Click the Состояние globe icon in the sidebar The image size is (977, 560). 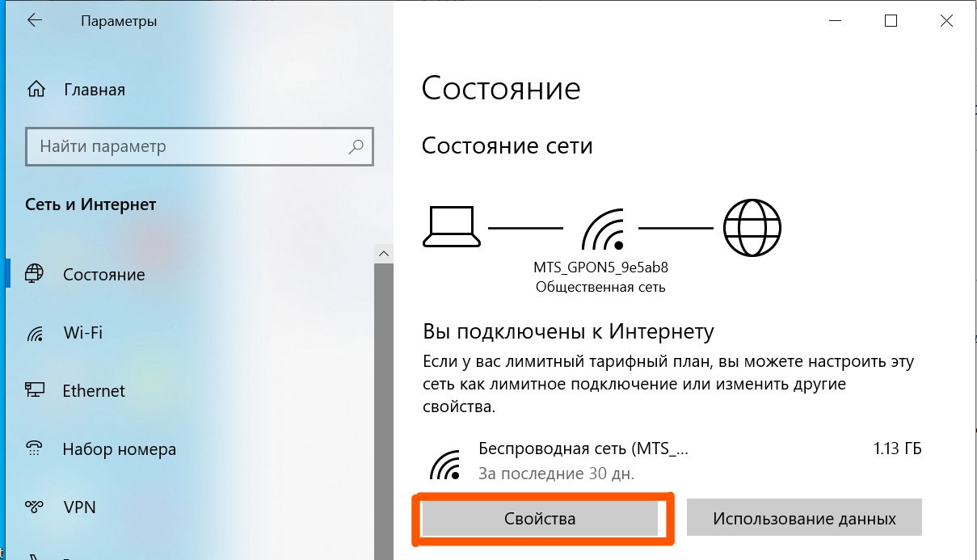point(35,274)
